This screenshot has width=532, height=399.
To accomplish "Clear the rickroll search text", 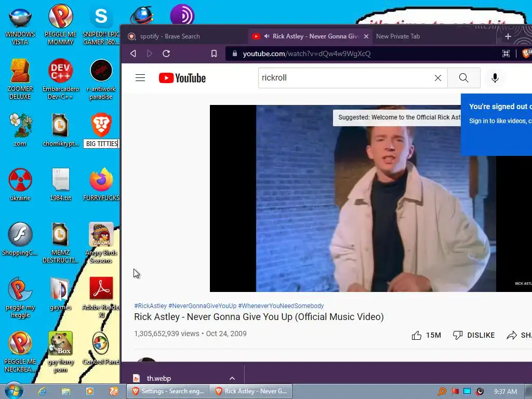I will click(438, 78).
